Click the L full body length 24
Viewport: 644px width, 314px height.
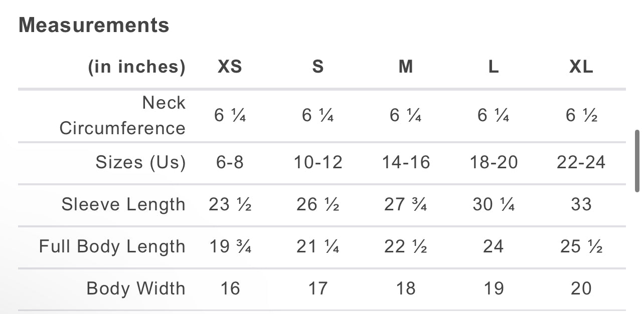494,246
